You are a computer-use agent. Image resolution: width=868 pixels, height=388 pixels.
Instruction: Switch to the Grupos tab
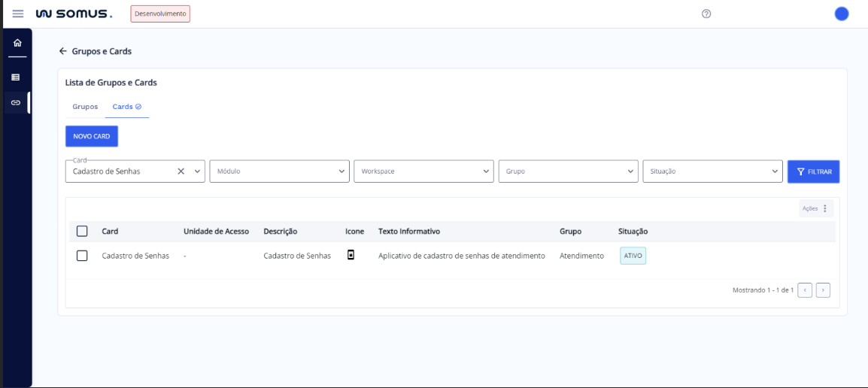[x=85, y=107]
